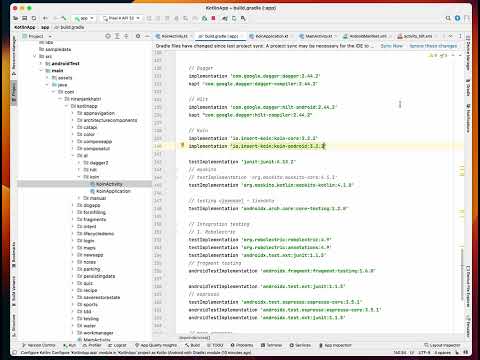
Task: Click the koin-android implementation line
Action: click(257, 146)
